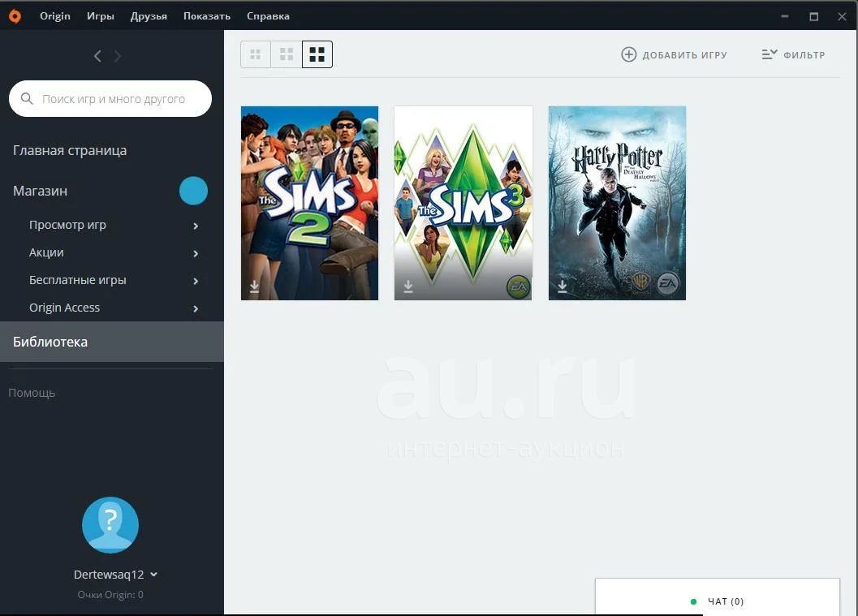Open the Dertewsaq12 account dropdown arrow

pos(153,575)
